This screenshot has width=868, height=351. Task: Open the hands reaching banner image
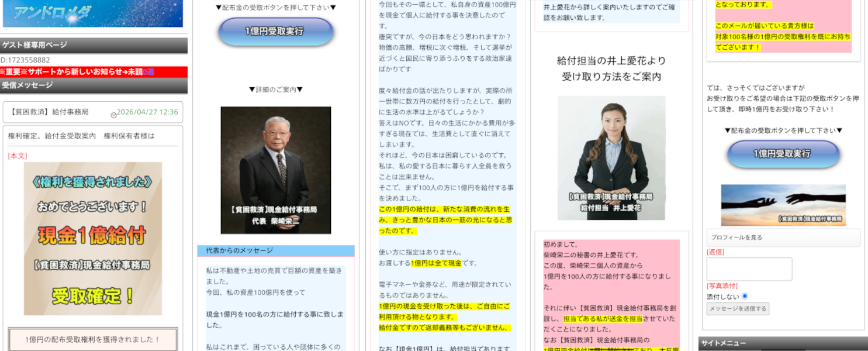pos(783,205)
